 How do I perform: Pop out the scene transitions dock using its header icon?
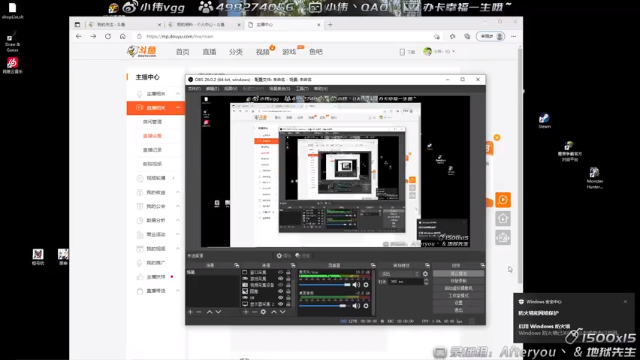click(x=427, y=265)
